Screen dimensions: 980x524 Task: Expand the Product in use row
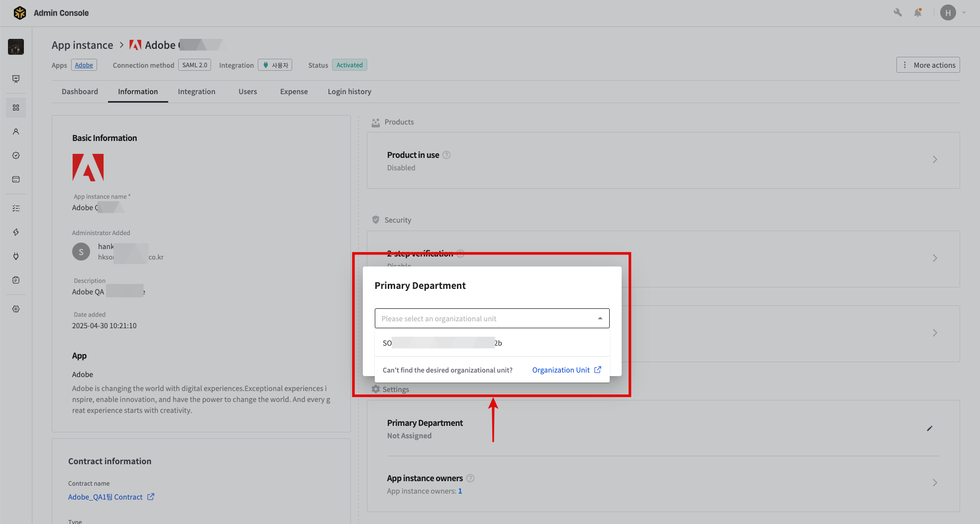[x=934, y=159]
